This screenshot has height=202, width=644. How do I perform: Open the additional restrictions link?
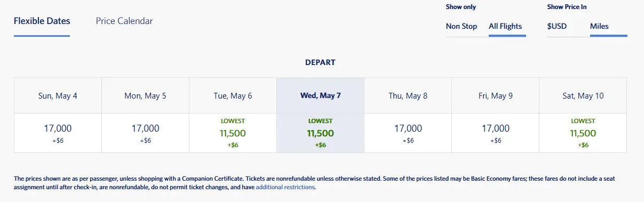click(285, 188)
